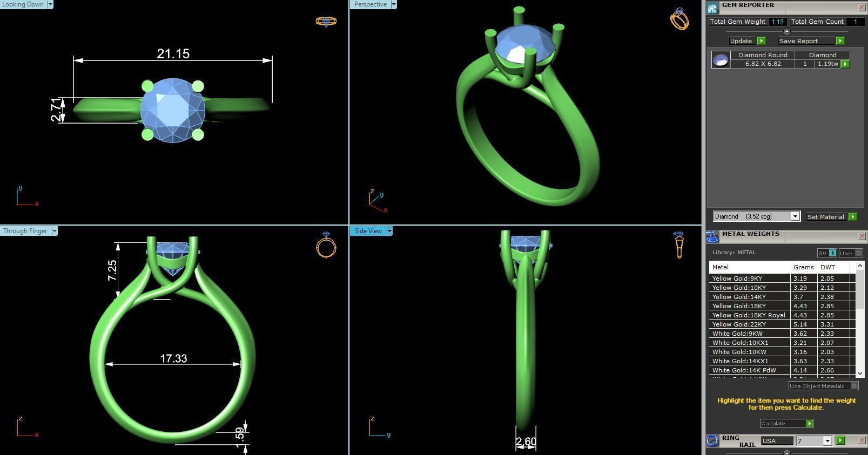Viewport: 868px width, 455px height.
Task: Toggle the User library switch
Action: 850,253
